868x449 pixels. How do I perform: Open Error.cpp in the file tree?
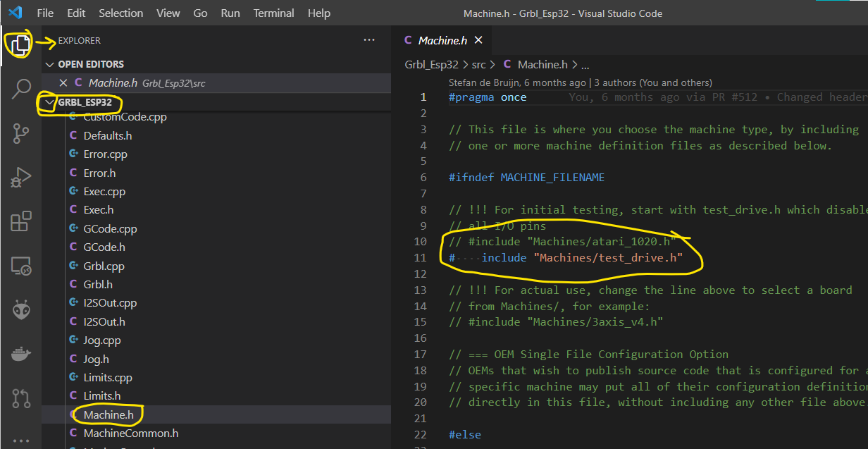point(105,154)
